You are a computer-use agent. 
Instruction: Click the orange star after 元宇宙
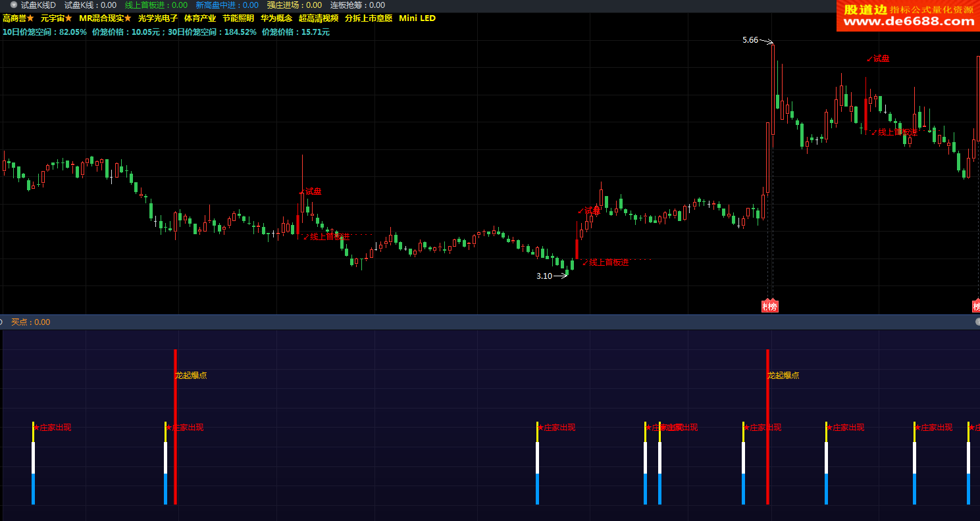pos(68,18)
